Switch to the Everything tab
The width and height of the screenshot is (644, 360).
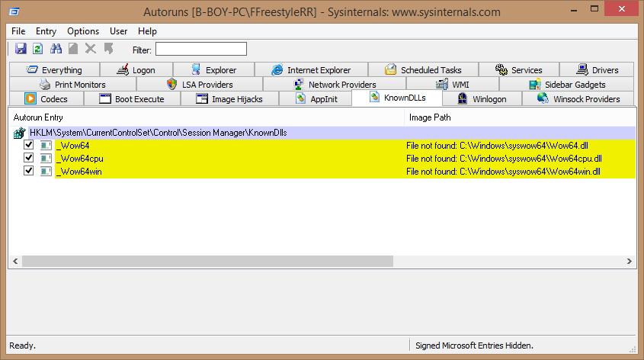[x=54, y=70]
